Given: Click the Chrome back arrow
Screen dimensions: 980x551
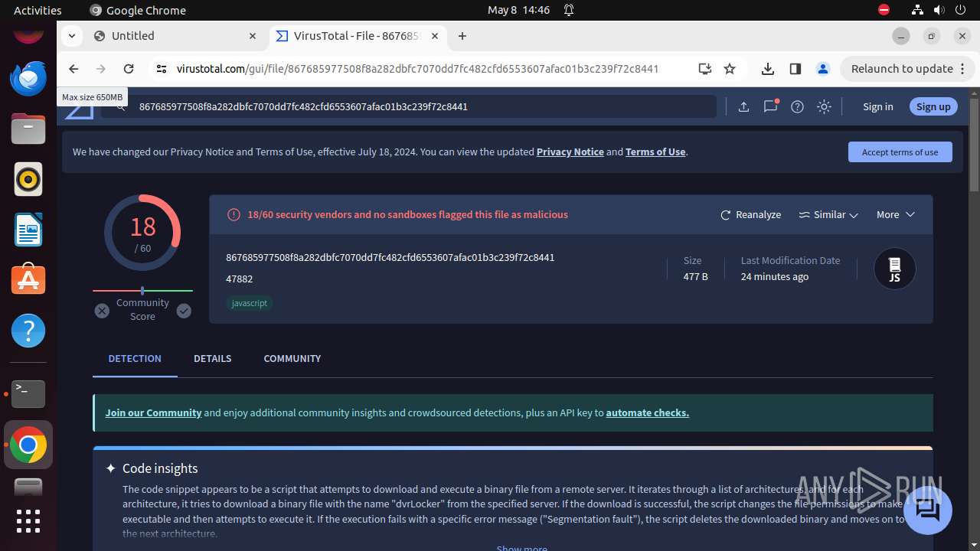Looking at the screenshot, I should [x=73, y=69].
